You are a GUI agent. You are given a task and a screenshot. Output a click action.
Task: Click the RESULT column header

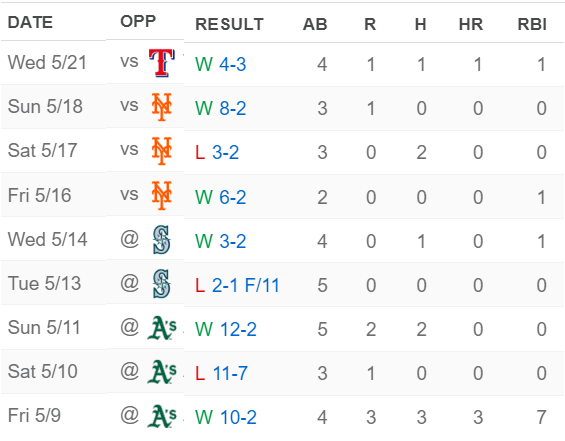click(230, 24)
